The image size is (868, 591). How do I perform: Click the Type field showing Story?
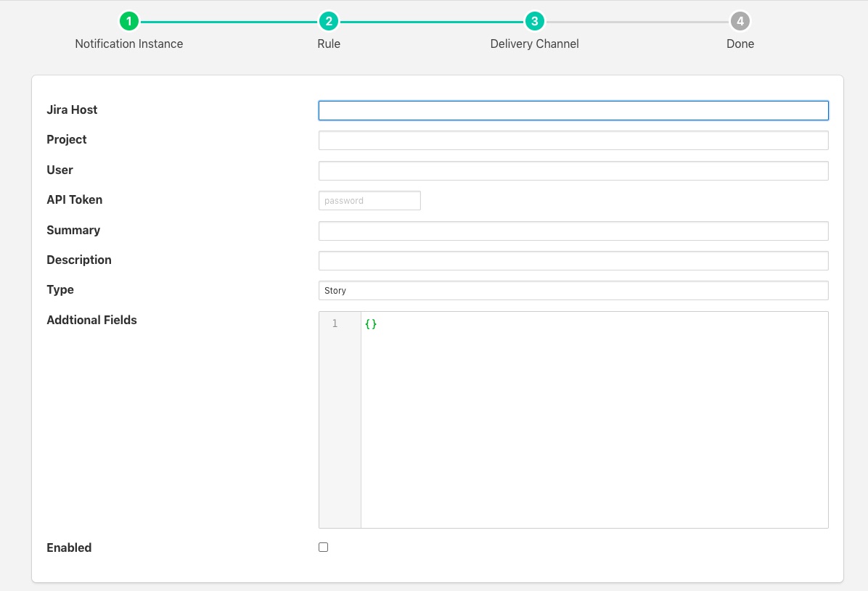coord(573,290)
